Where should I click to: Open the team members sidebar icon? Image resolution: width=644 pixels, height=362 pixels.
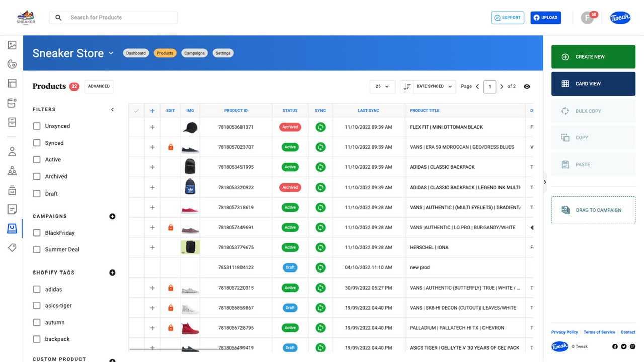point(12,170)
